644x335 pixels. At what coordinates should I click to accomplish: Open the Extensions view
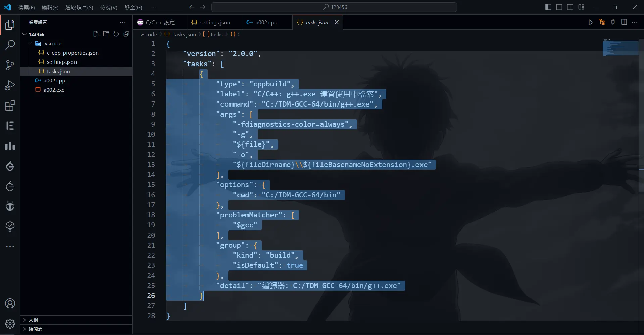pyautogui.click(x=10, y=106)
